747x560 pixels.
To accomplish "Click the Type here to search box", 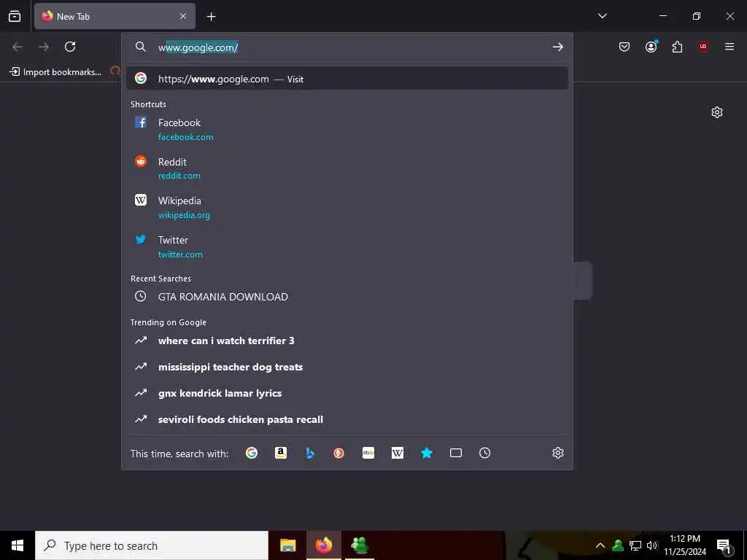I will [152, 545].
